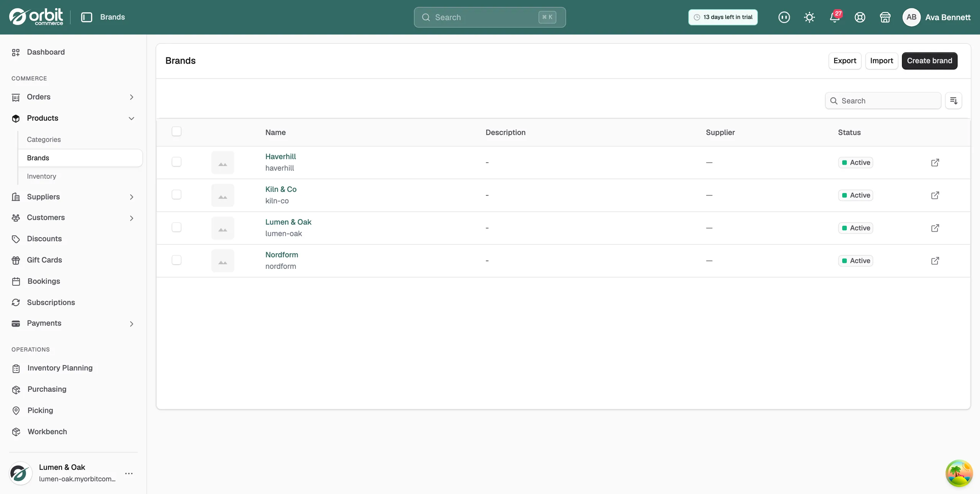The height and width of the screenshot is (494, 980).
Task: Click Create brand button
Action: tap(929, 61)
